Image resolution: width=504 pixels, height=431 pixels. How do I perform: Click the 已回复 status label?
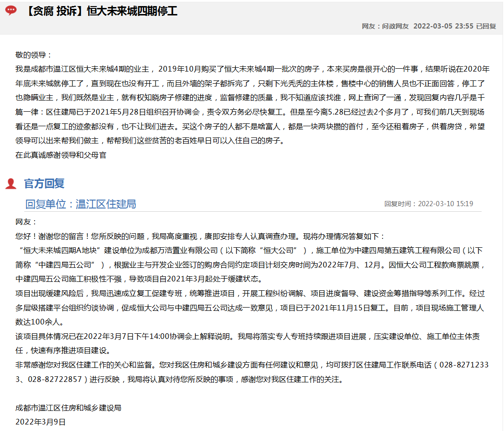(486, 26)
